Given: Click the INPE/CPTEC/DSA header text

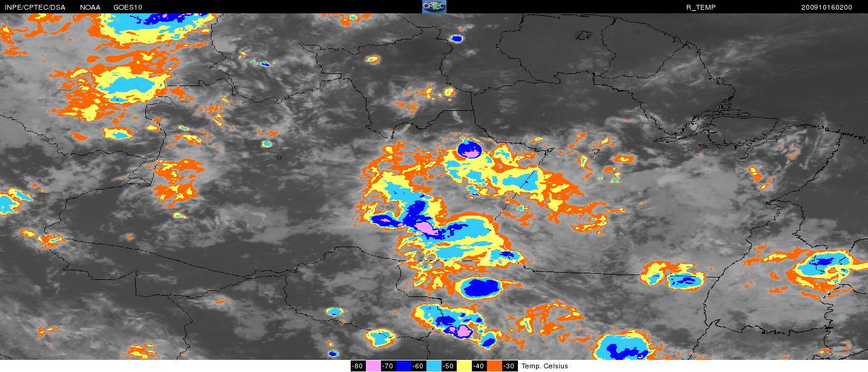Looking at the screenshot, I should coord(35,7).
